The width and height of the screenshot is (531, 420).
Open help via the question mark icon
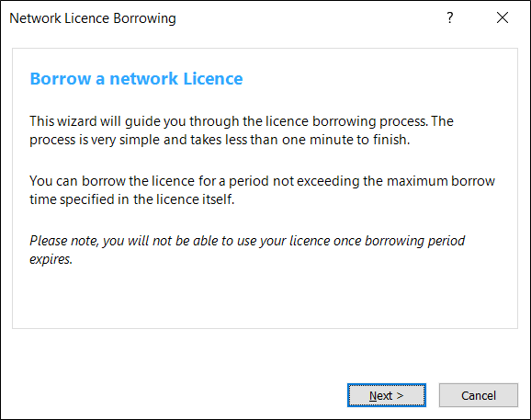coord(449,17)
